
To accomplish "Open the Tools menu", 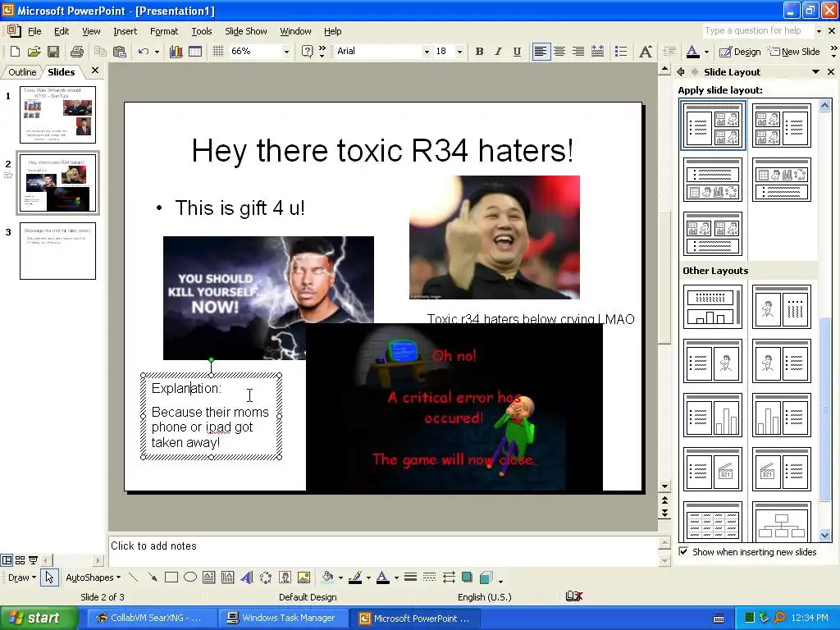I will pyautogui.click(x=202, y=31).
